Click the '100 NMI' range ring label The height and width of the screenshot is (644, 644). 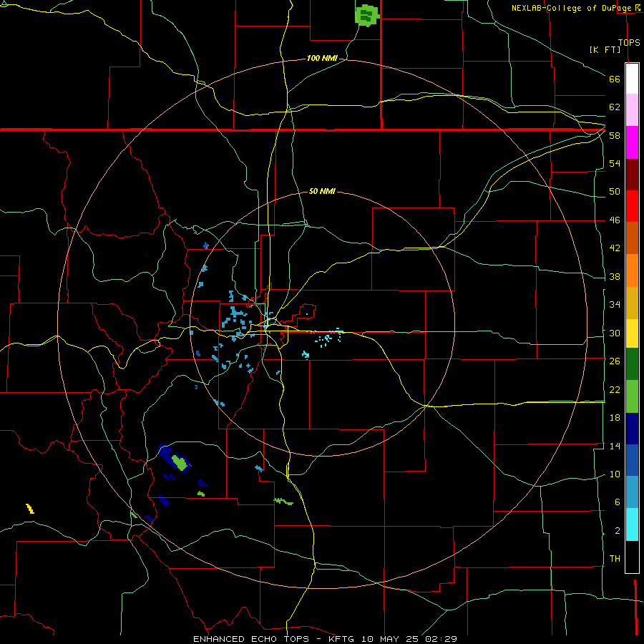[x=322, y=59]
